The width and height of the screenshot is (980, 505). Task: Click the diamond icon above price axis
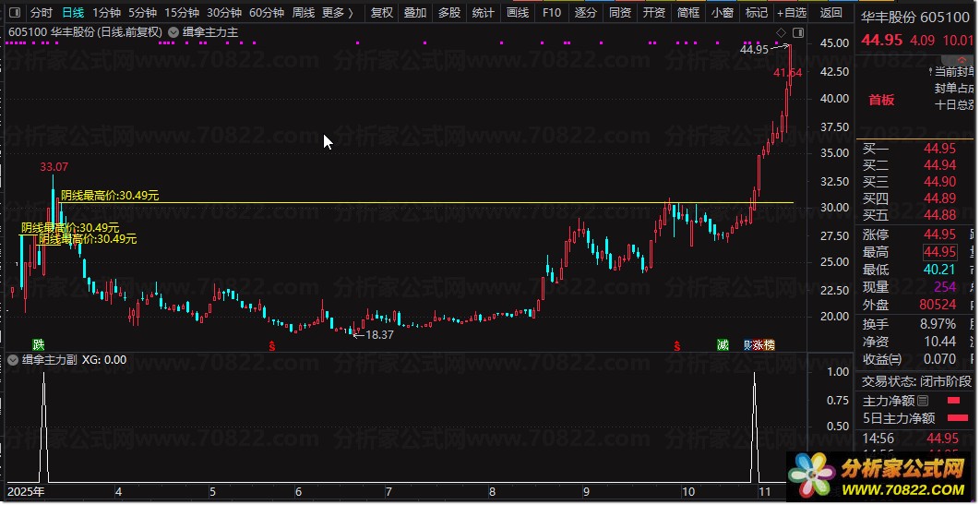(782, 32)
